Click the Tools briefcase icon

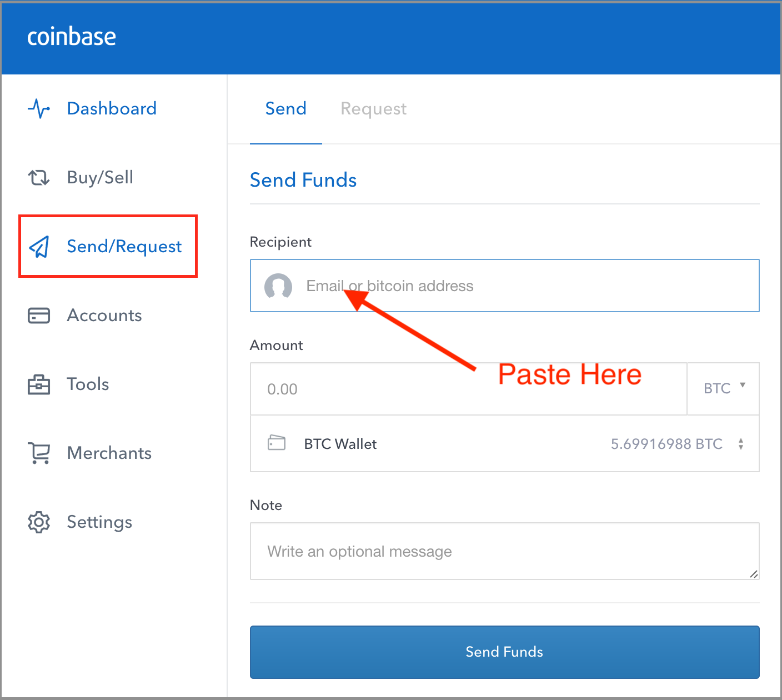click(39, 384)
